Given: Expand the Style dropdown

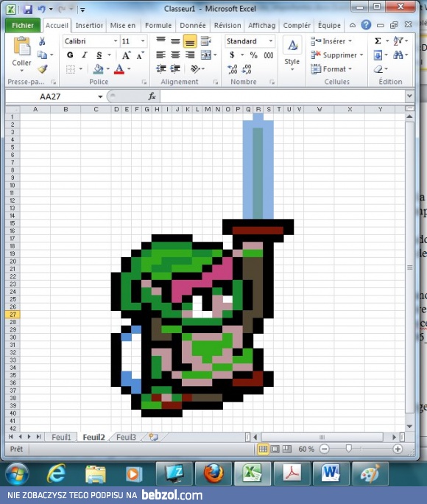Looking at the screenshot, I should click(x=292, y=69).
